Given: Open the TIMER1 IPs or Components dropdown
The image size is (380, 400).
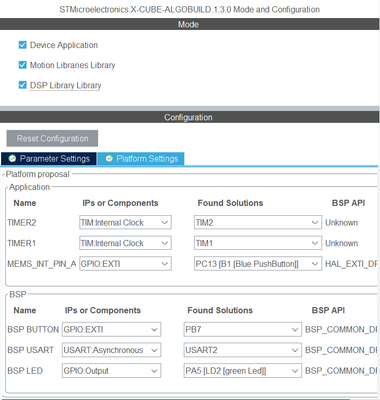Looking at the screenshot, I should (125, 243).
